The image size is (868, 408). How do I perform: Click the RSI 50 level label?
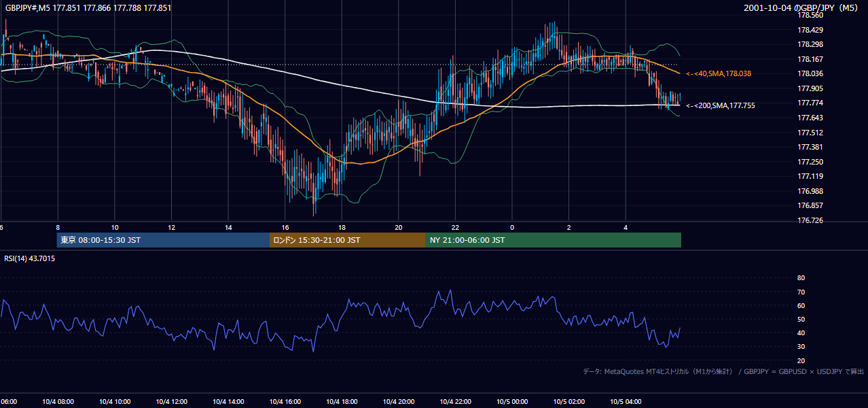[801, 319]
